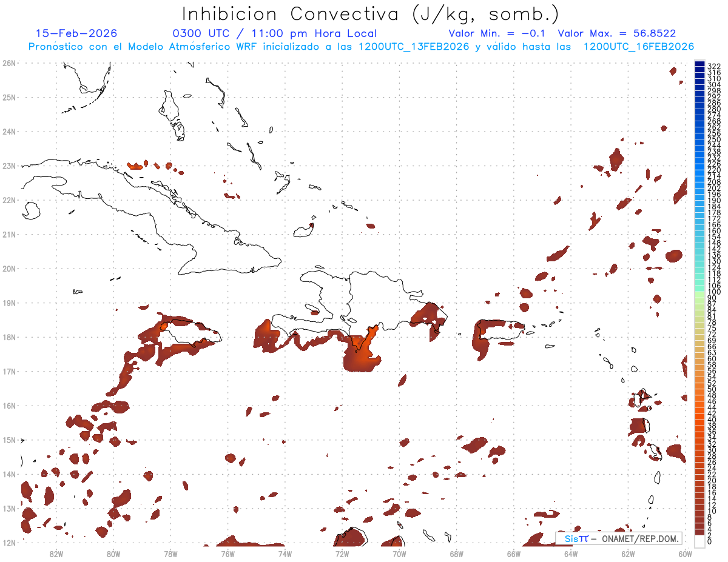This screenshot has height=562, width=728.
Task: Click the darkest blue swatch beside 322
Action: coord(699,64)
